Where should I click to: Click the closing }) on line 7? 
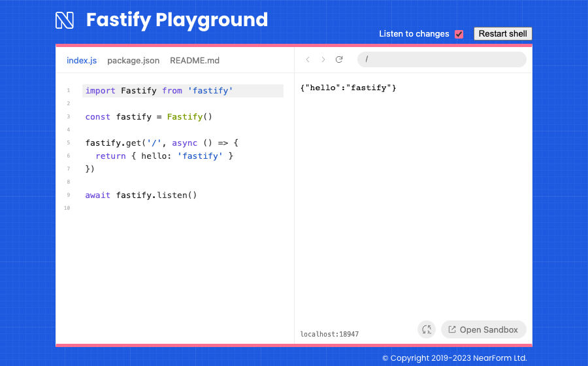coord(90,169)
